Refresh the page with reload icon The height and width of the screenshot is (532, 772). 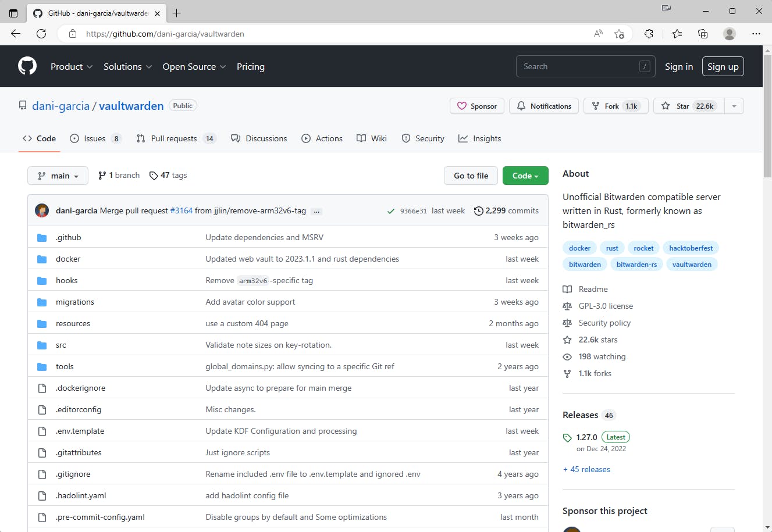coord(41,34)
